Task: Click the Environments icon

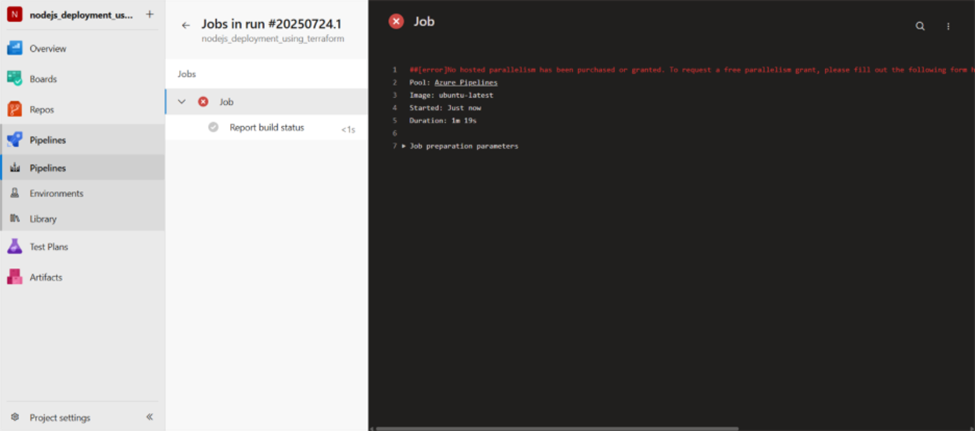Action: coord(15,193)
